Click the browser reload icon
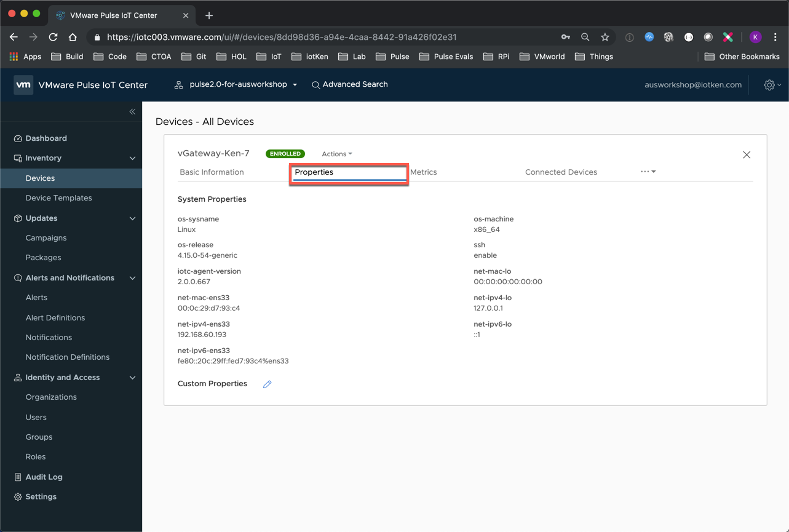 pos(53,37)
